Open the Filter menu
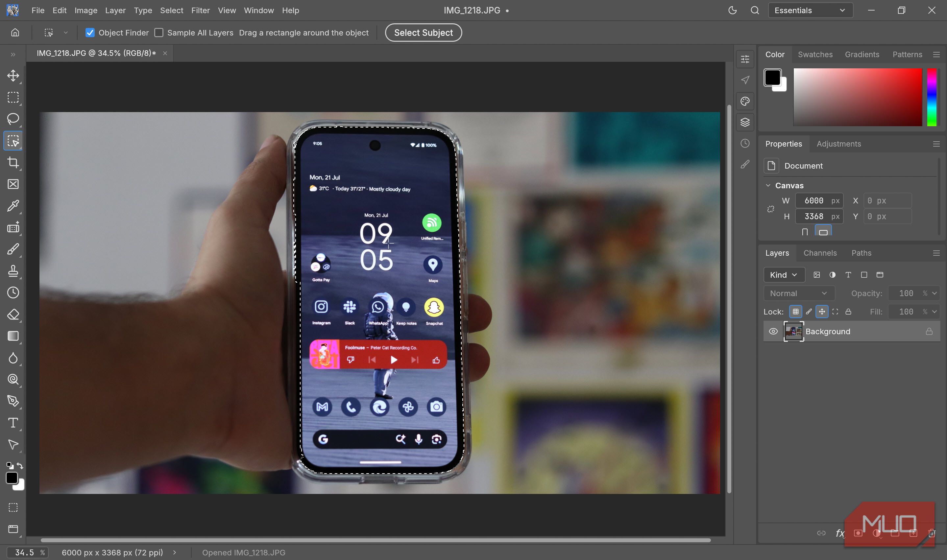This screenshot has height=560, width=947. [201, 10]
